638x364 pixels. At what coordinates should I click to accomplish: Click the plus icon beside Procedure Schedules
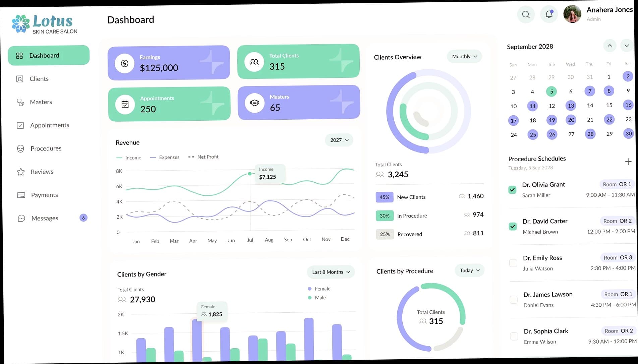coord(628,162)
